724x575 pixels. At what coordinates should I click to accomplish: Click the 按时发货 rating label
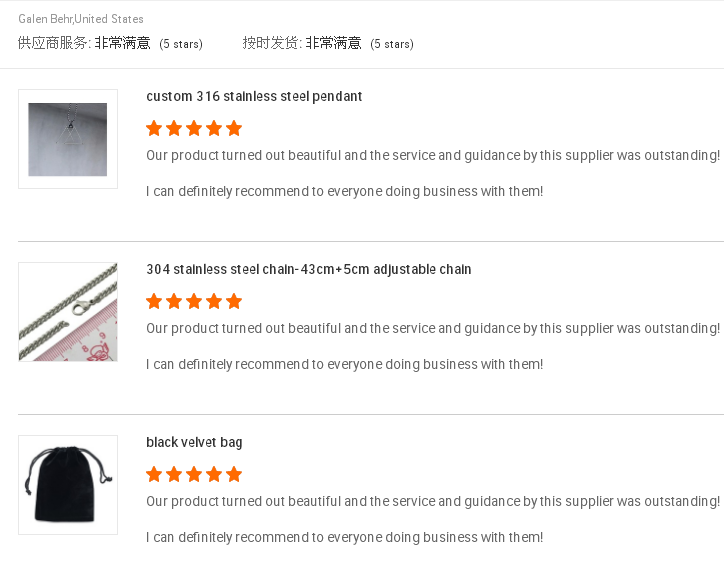click(x=272, y=43)
